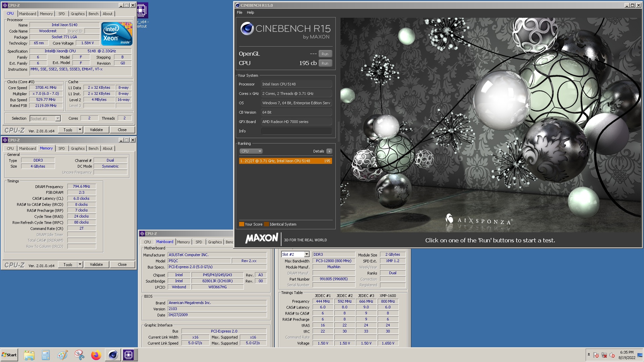Open the Mainboard tab in top CPU-Z window
This screenshot has width=644, height=362.
[28, 14]
